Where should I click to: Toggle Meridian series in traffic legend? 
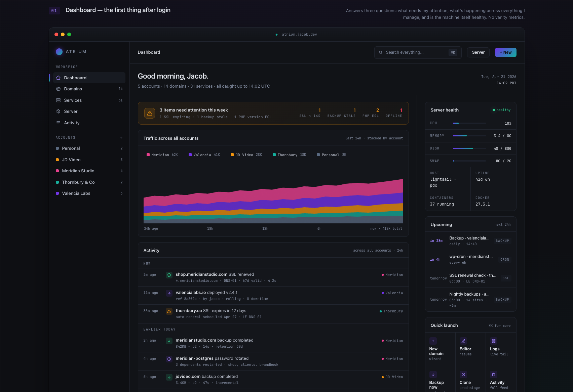coord(162,155)
